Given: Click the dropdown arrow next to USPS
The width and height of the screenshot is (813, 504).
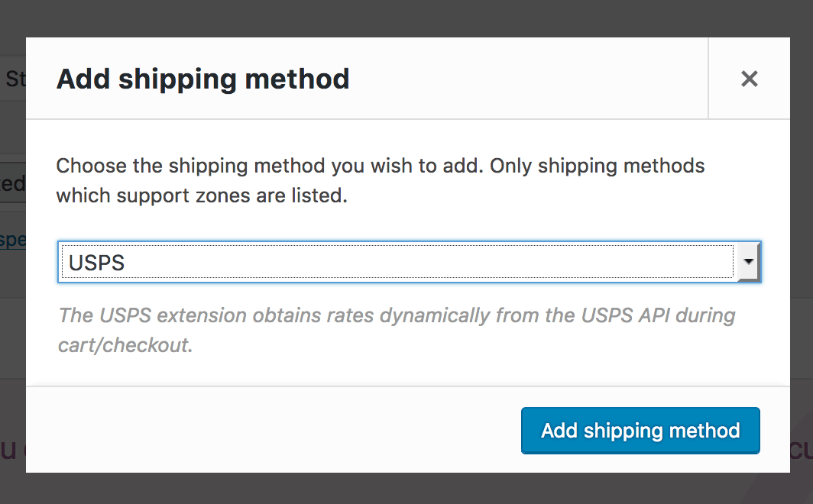Looking at the screenshot, I should (x=747, y=262).
